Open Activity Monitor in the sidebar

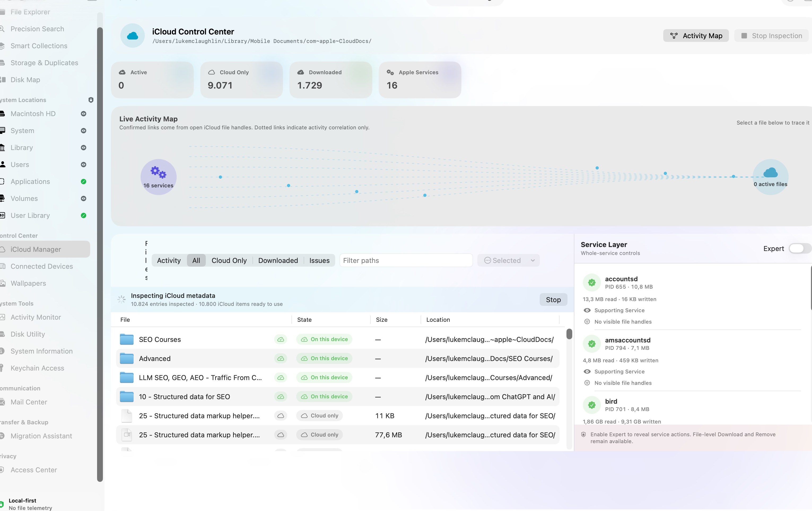(x=36, y=317)
